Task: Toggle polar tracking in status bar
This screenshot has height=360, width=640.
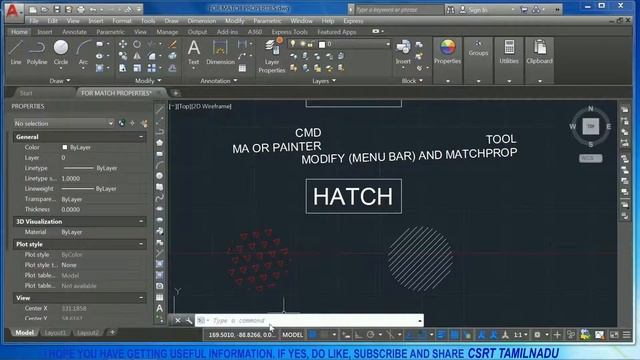Action: 370,335
